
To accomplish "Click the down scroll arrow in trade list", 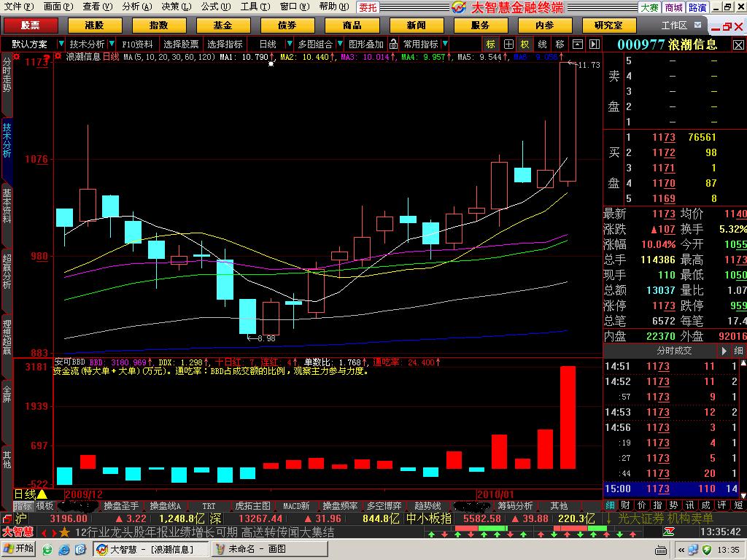I will [743, 496].
